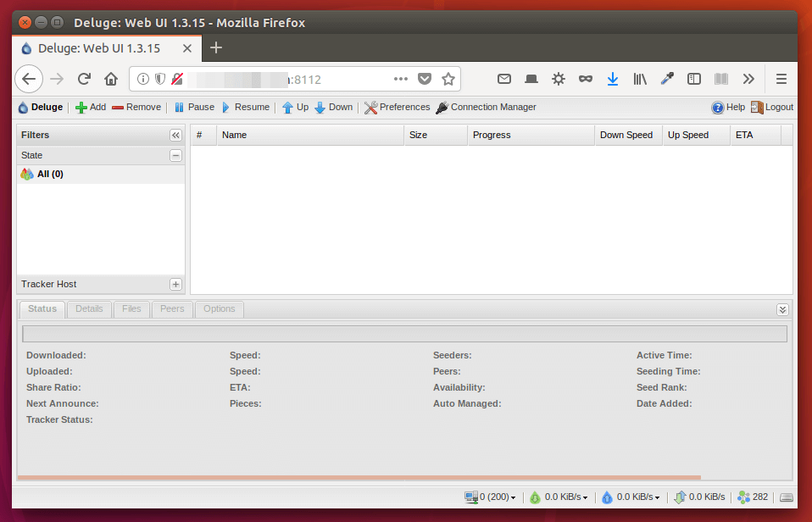This screenshot has width=812, height=522.
Task: Switch to the Status tab
Action: tap(42, 309)
